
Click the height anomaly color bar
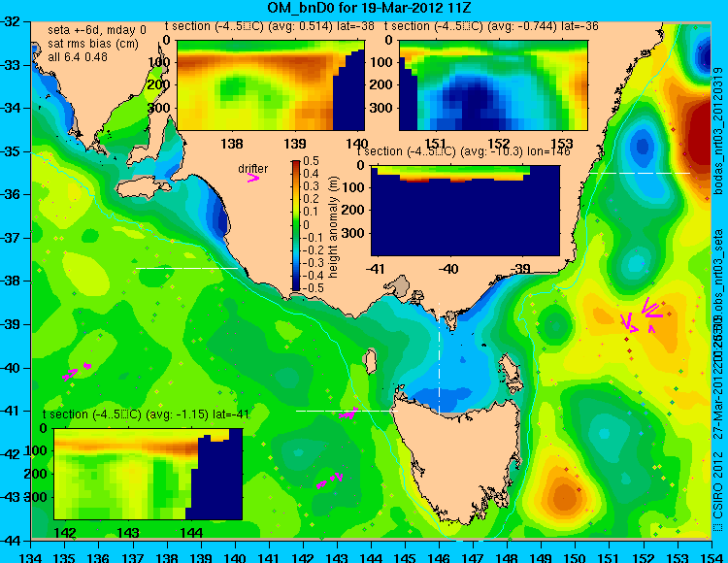click(x=296, y=225)
